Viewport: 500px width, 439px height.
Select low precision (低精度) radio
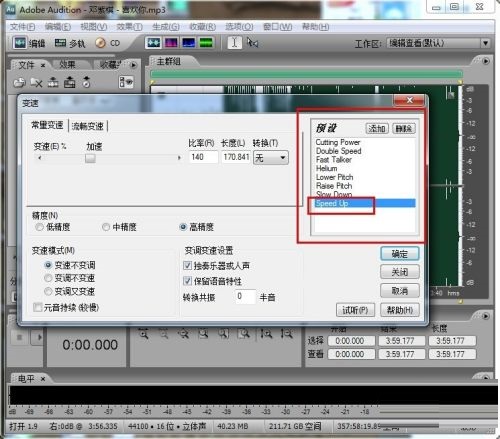(x=39, y=227)
